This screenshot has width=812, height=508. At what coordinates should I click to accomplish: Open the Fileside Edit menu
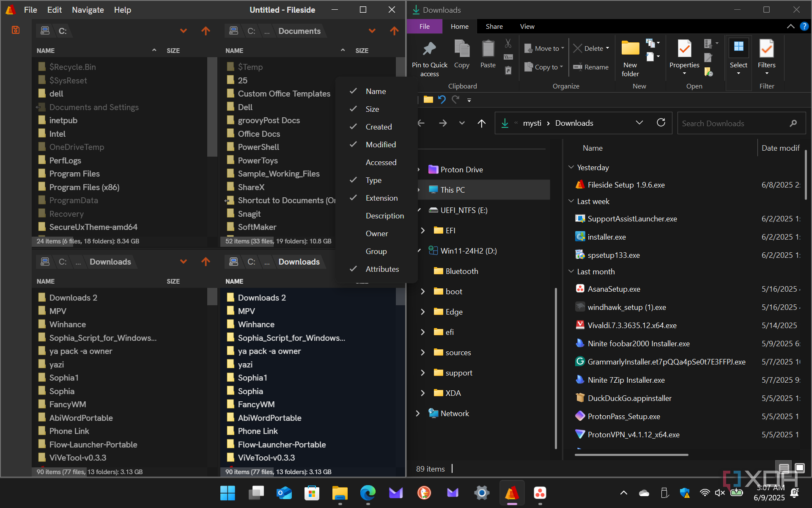54,10
